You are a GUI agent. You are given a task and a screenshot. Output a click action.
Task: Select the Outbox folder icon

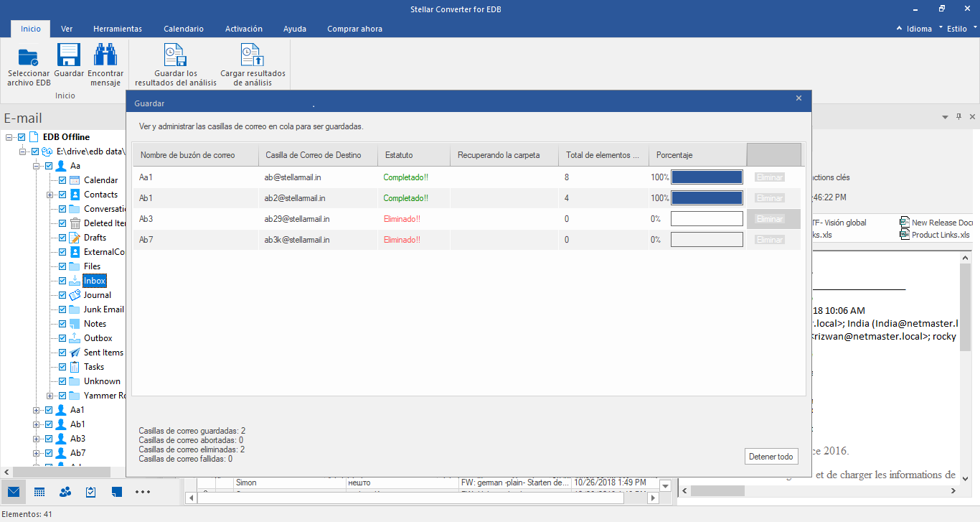coord(75,338)
